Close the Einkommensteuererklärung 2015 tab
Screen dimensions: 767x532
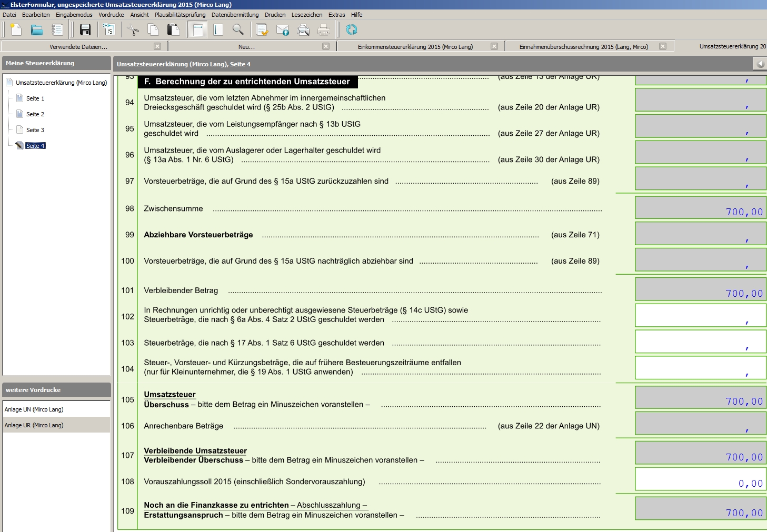click(494, 46)
